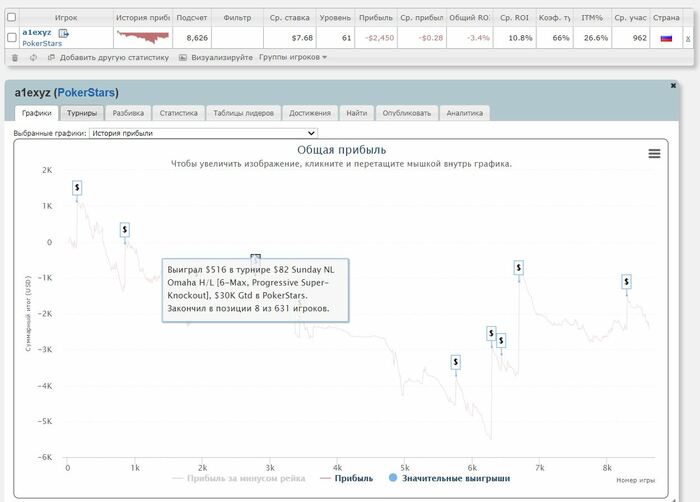Viewport: 700px width, 502px height.
Task: Sort by the Подсчет column header
Action: tap(192, 17)
